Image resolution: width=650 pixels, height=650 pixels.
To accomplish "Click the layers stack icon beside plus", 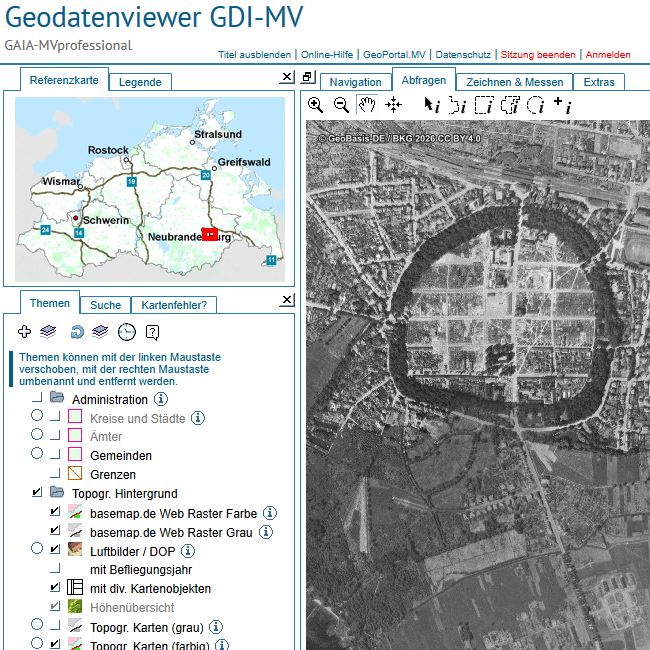I will click(48, 332).
